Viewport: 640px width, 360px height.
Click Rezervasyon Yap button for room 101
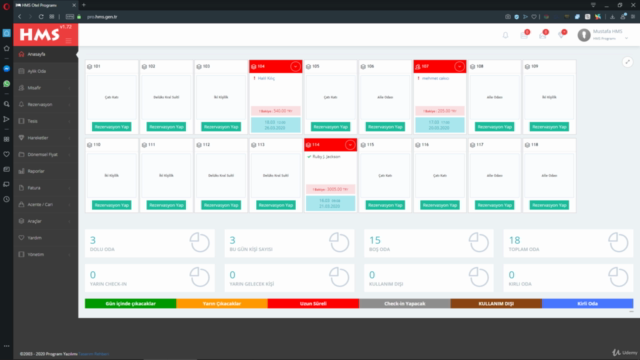(111, 127)
